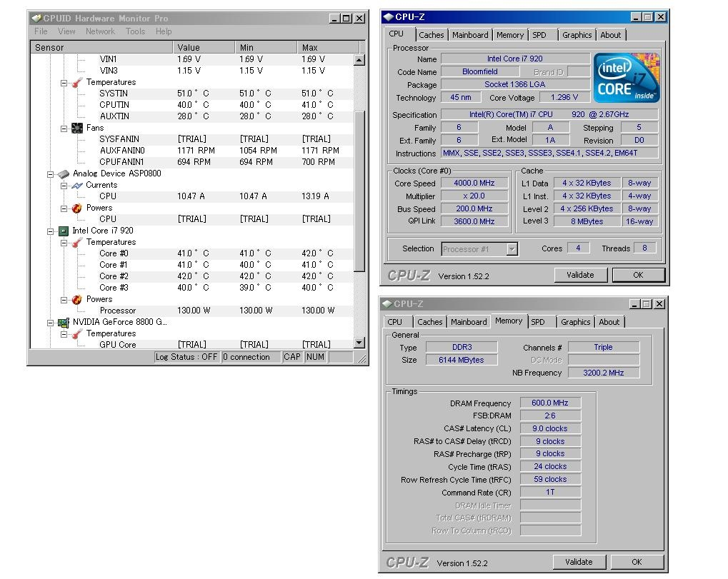728x579 pixels.
Task: Click the Core Speed 4000.0 MHz field
Action: pyautogui.click(x=474, y=183)
